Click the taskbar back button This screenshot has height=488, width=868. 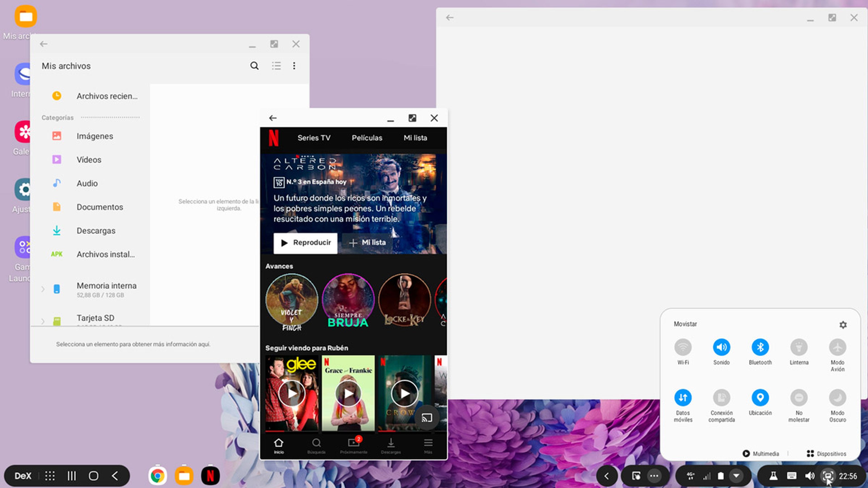point(115,476)
